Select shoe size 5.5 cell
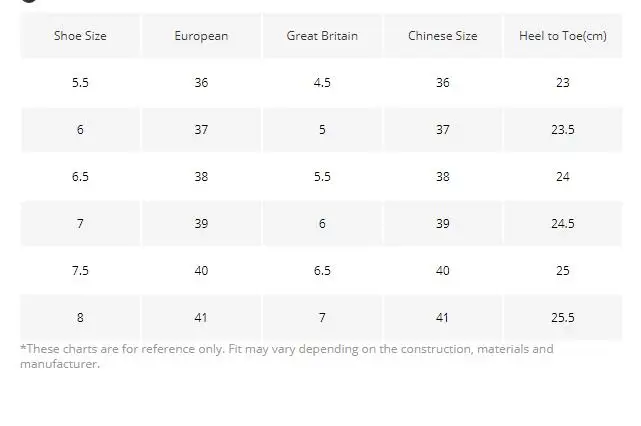 click(80, 83)
